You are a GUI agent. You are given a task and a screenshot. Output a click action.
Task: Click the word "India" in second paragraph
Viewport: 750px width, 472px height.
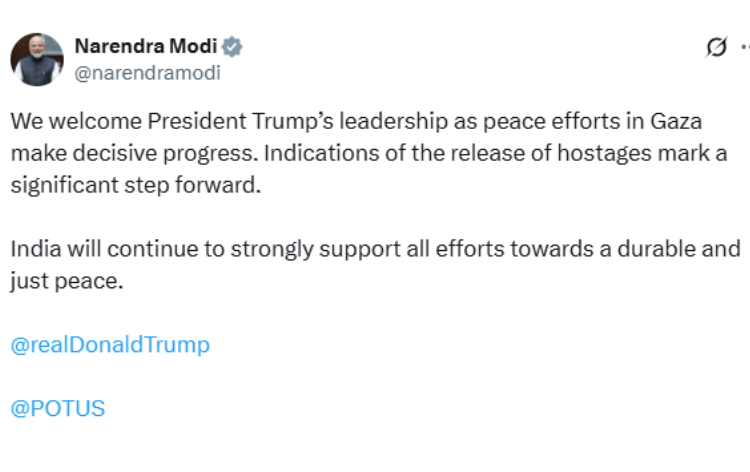(33, 249)
